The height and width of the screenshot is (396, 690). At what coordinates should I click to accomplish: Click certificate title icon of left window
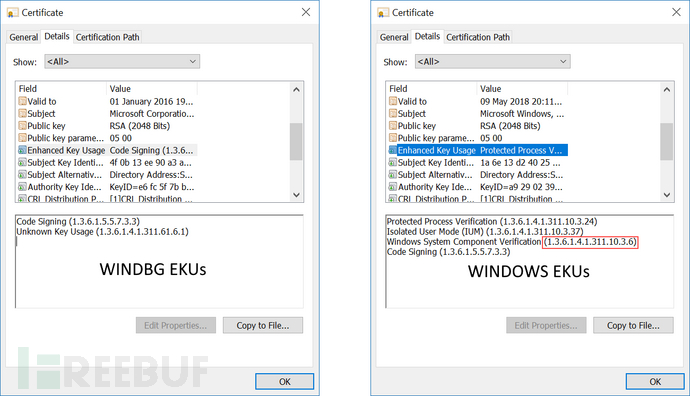(13, 13)
